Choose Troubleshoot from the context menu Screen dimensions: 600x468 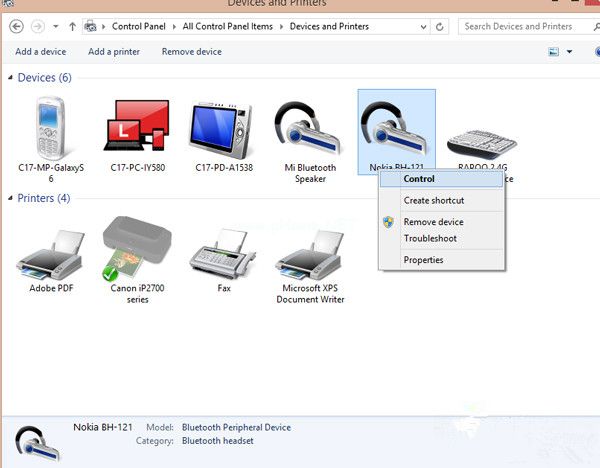[441, 238]
